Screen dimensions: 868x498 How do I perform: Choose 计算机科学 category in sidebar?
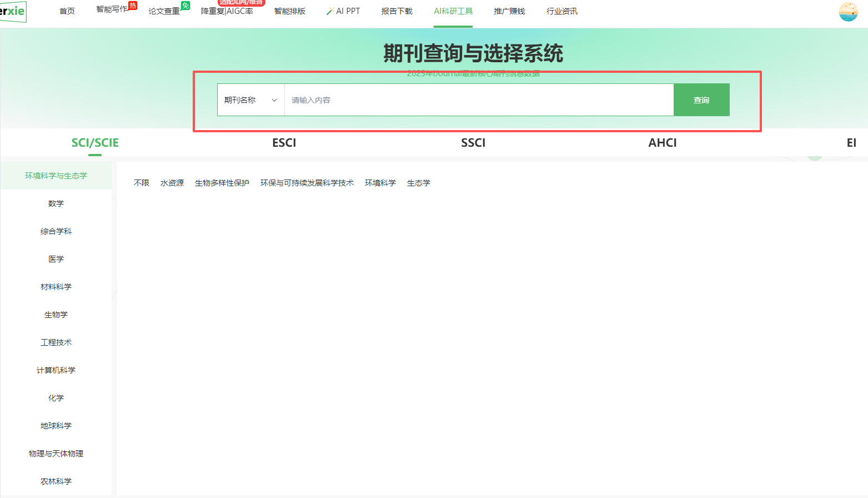[x=56, y=370]
